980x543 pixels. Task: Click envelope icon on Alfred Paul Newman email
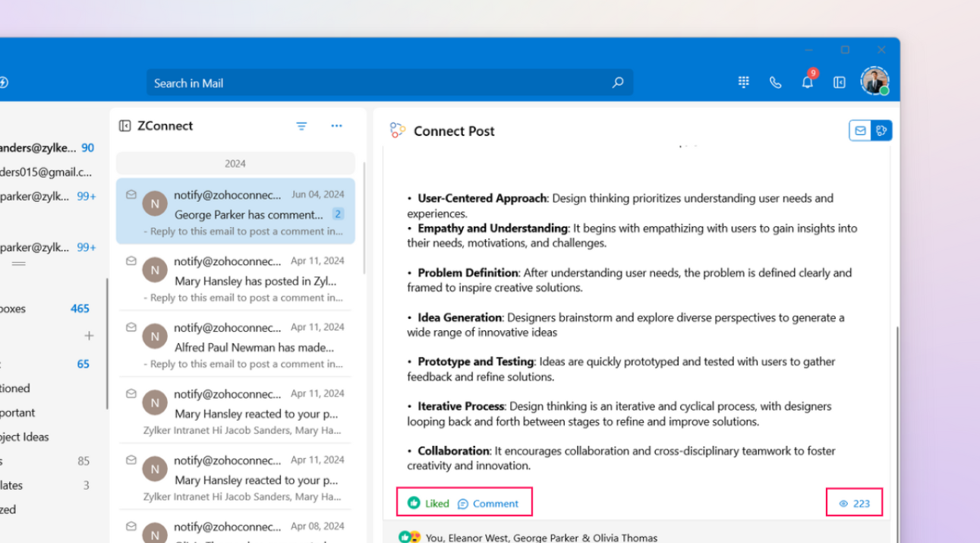pos(131,327)
